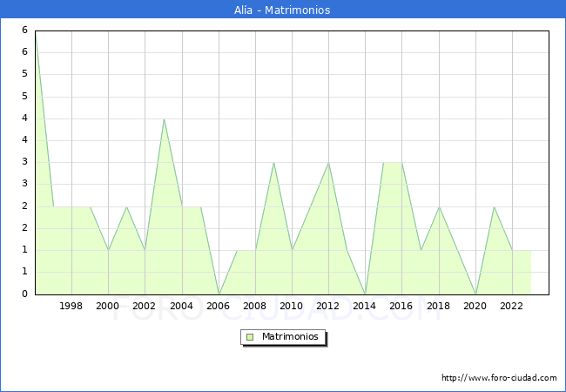The image size is (566, 392).
Task: Select the 2008 x-axis year label
Action: tap(255, 306)
